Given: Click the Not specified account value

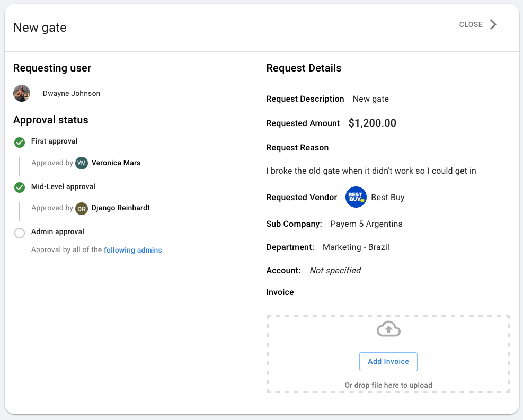Looking at the screenshot, I should (335, 271).
